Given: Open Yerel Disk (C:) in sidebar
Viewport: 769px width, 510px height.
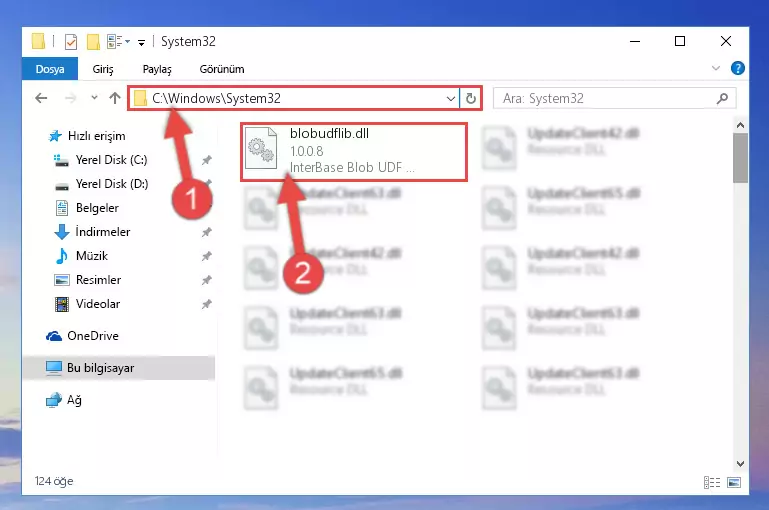Looking at the screenshot, I should [x=111, y=160].
